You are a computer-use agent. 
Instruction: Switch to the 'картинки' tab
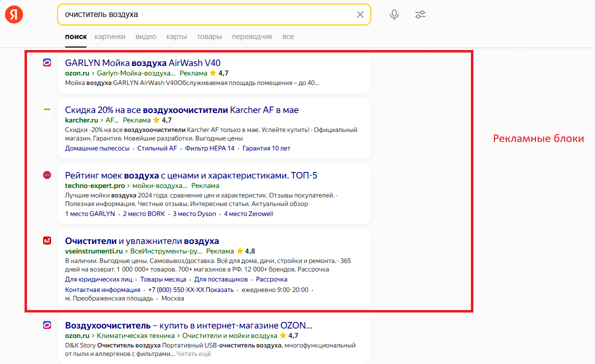click(x=110, y=37)
